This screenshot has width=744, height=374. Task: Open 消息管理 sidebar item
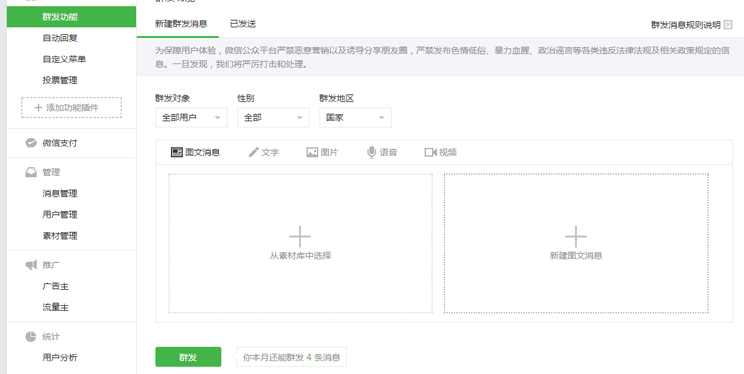(x=60, y=194)
